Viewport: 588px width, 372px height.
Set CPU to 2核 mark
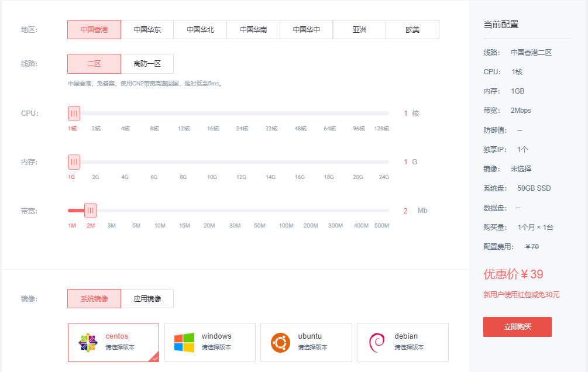pos(97,129)
